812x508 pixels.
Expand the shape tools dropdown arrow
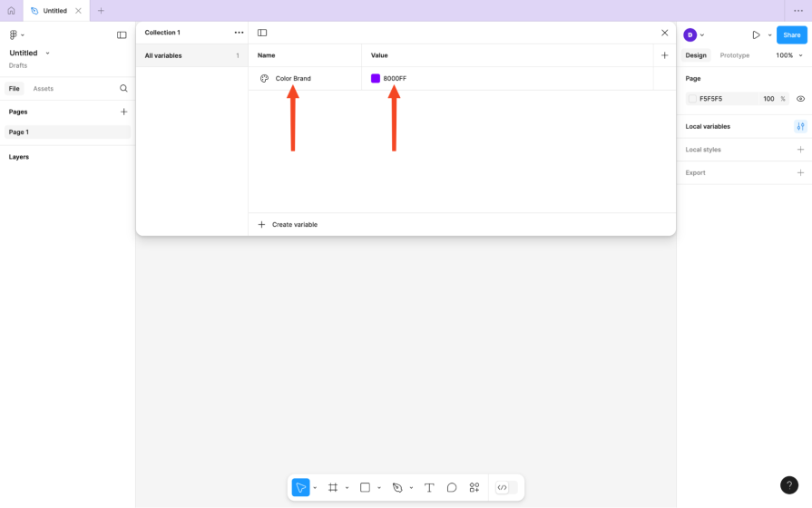point(379,488)
